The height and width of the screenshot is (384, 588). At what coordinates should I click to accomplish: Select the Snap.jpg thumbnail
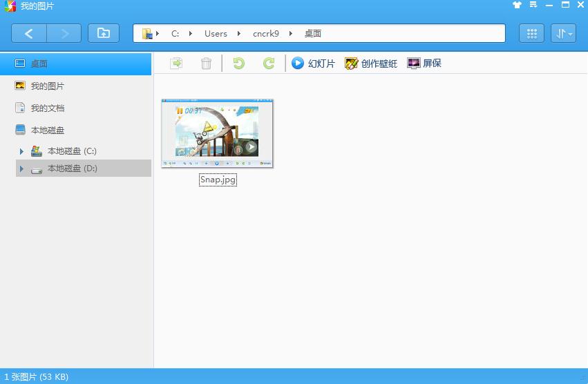[218, 133]
